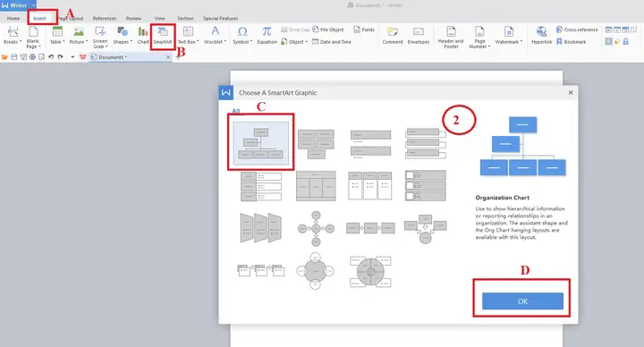Viewport: 644px width, 347px height.
Task: Save document using quick-access save icon
Action: click(x=14, y=57)
